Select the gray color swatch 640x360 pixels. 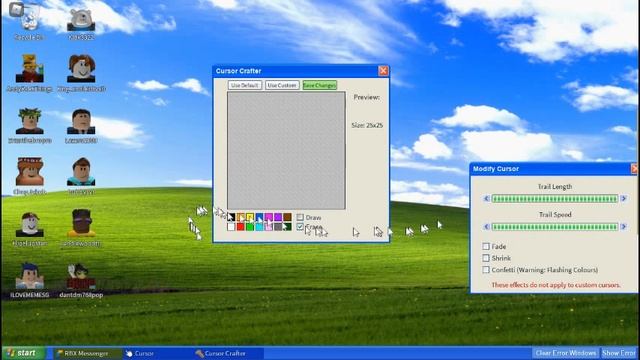click(x=278, y=227)
